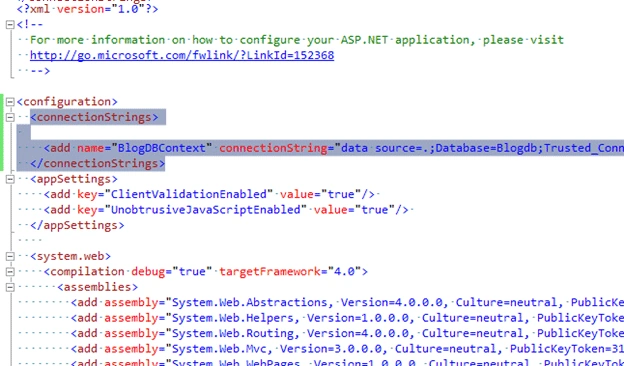This screenshot has width=624, height=366.
Task: Click the comment closing marker -->
Action: coord(40,71)
